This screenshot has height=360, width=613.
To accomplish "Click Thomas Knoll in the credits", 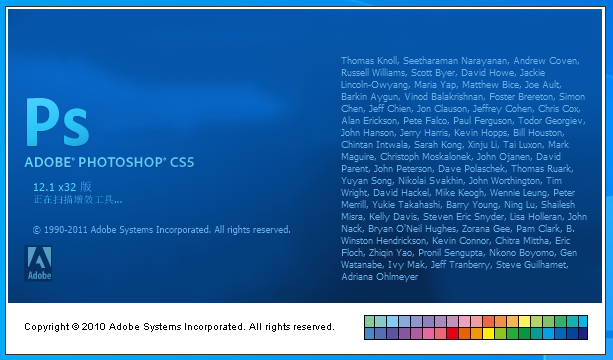I will click(x=369, y=61).
